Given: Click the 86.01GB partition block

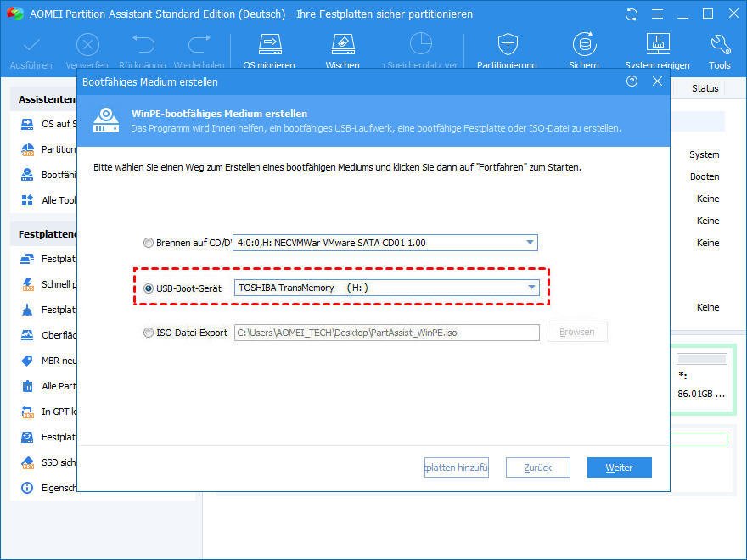Looking at the screenshot, I should point(702,379).
